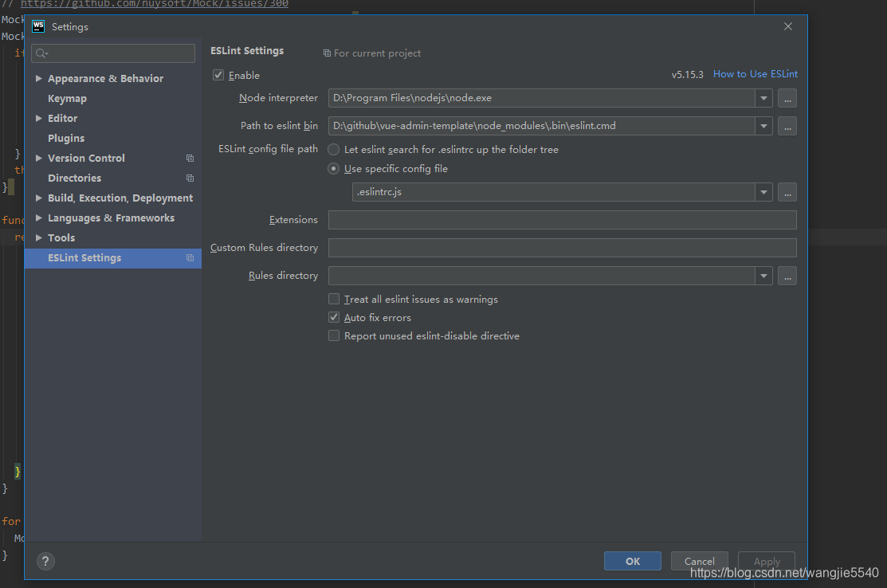
Task: Click the Cancel button
Action: (699, 561)
